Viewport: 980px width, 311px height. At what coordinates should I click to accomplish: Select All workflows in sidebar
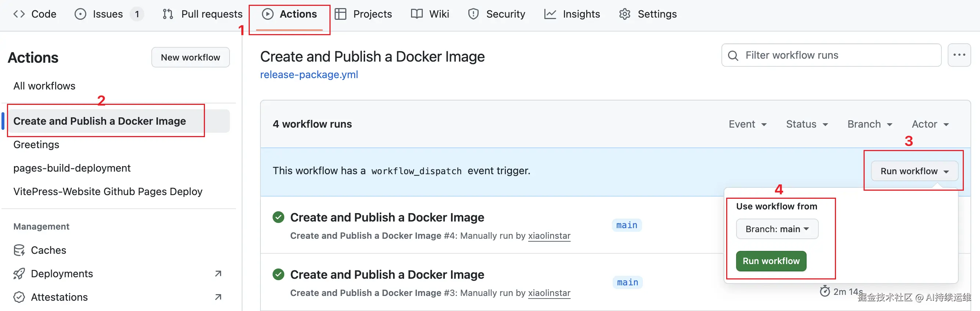44,86
